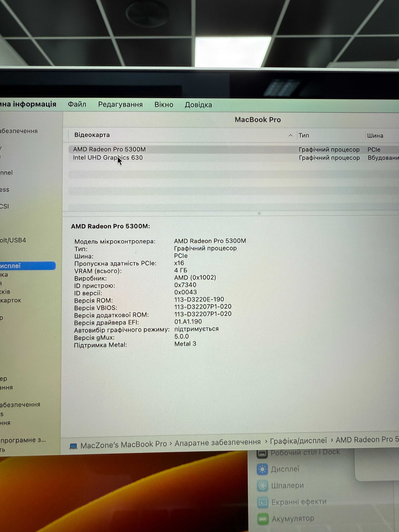Select the sidebar item ending in ків

coord(5,292)
